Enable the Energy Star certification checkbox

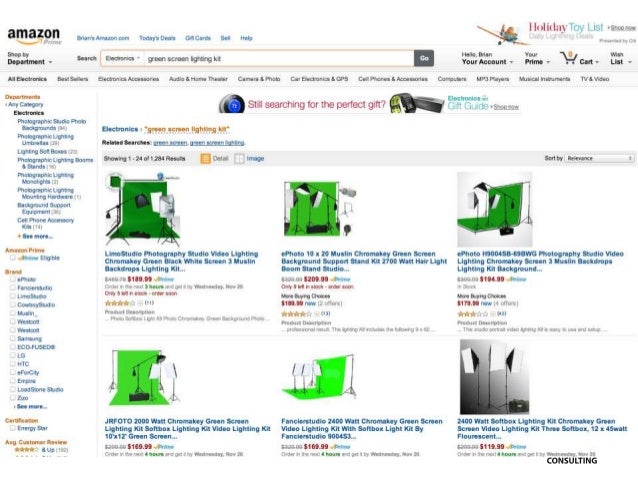13,428
